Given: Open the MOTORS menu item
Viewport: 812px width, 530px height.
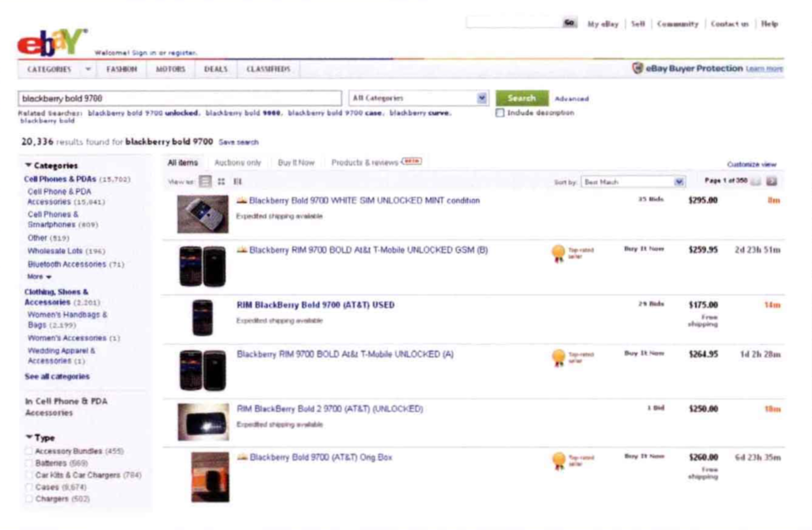Looking at the screenshot, I should pyautogui.click(x=170, y=69).
